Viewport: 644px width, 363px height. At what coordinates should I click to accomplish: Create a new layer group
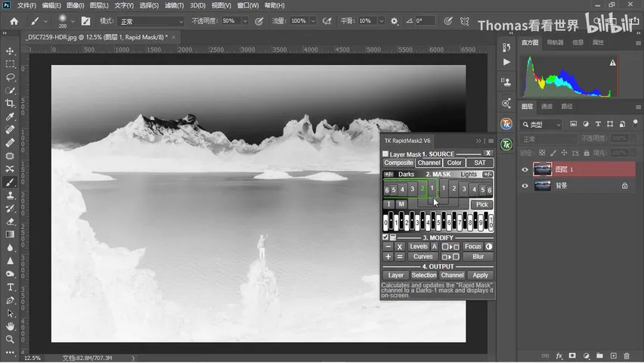tap(599, 355)
